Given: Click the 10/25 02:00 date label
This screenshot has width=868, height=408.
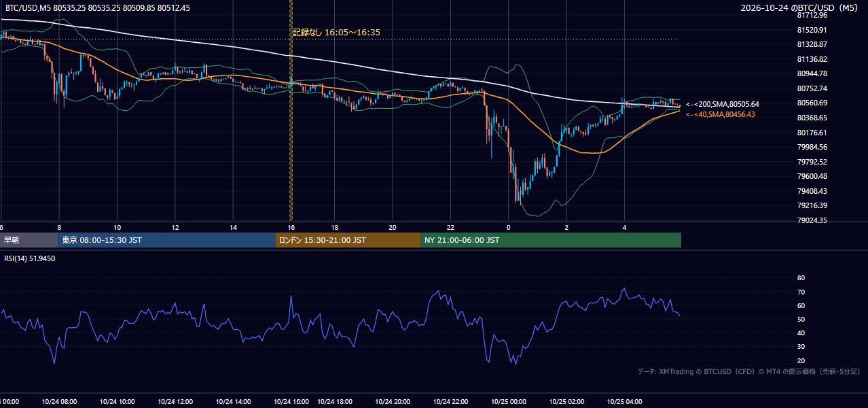Looking at the screenshot, I should click(566, 402).
